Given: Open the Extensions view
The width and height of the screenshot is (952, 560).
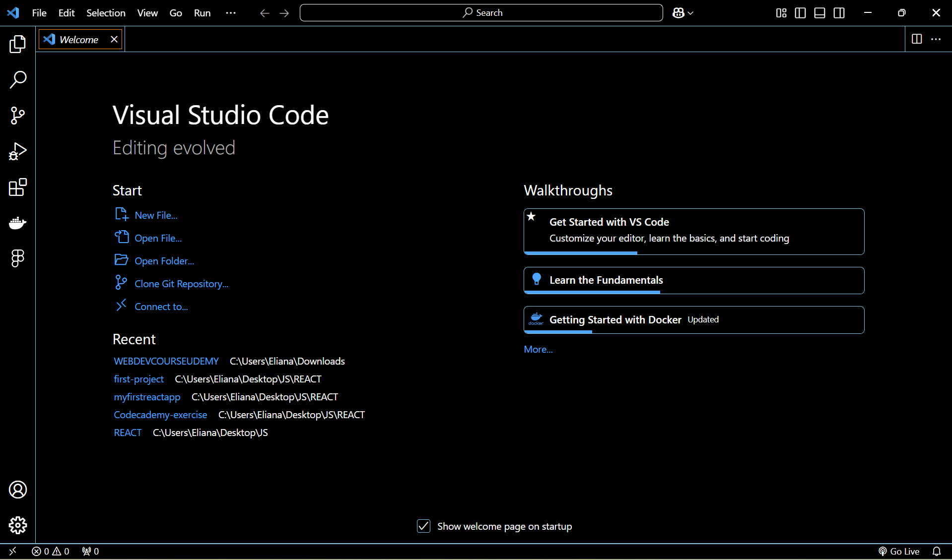Looking at the screenshot, I should click(x=17, y=187).
